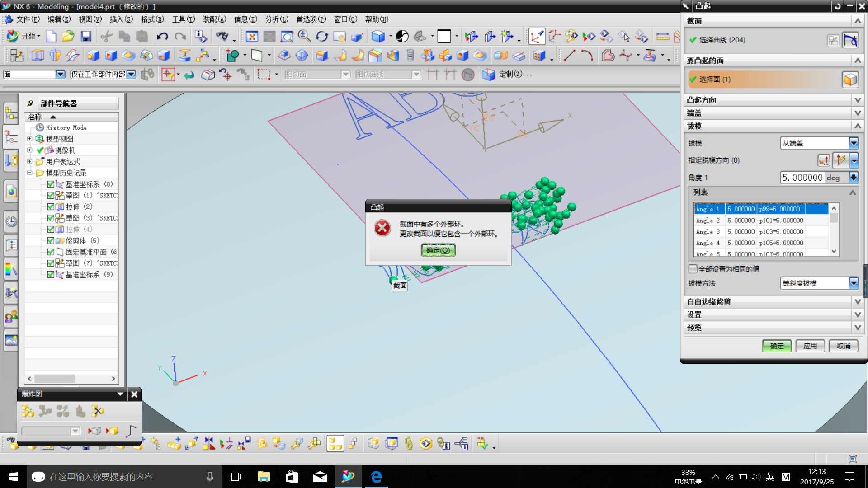Screen dimensions: 868x488
Task: Open the 帮助(H) menu
Action: 377,19
